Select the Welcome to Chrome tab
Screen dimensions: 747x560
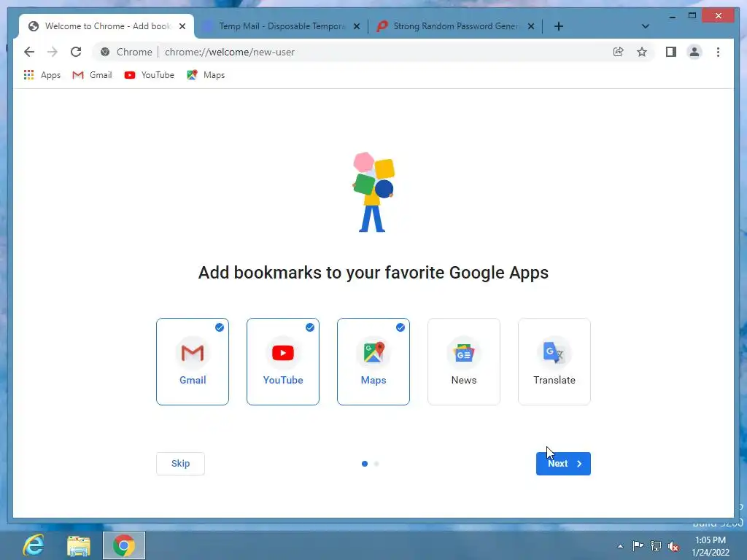click(107, 26)
